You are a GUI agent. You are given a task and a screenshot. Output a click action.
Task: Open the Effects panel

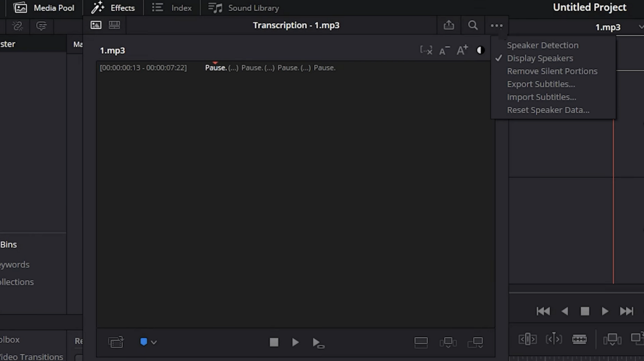pos(113,8)
